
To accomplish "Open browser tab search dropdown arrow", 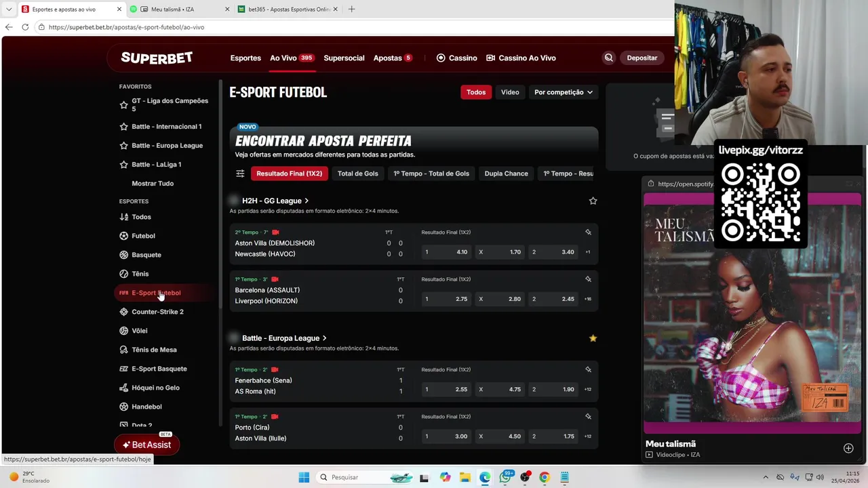I will point(9,9).
